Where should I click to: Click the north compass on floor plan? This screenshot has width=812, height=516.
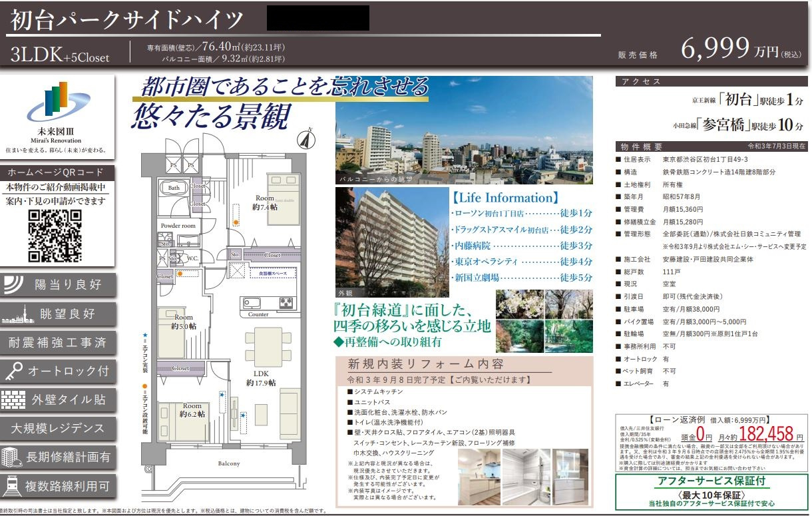click(x=306, y=138)
